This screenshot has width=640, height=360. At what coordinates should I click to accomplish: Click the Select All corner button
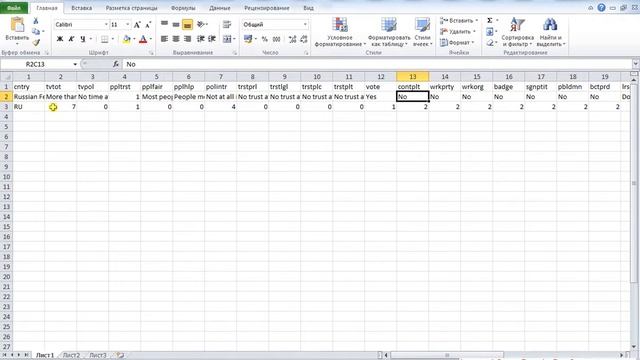click(6, 77)
